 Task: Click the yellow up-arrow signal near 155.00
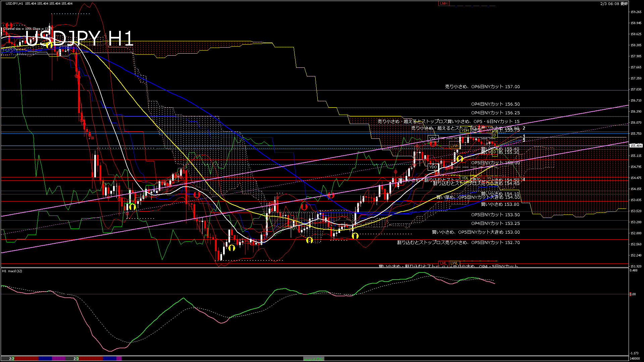point(460,159)
